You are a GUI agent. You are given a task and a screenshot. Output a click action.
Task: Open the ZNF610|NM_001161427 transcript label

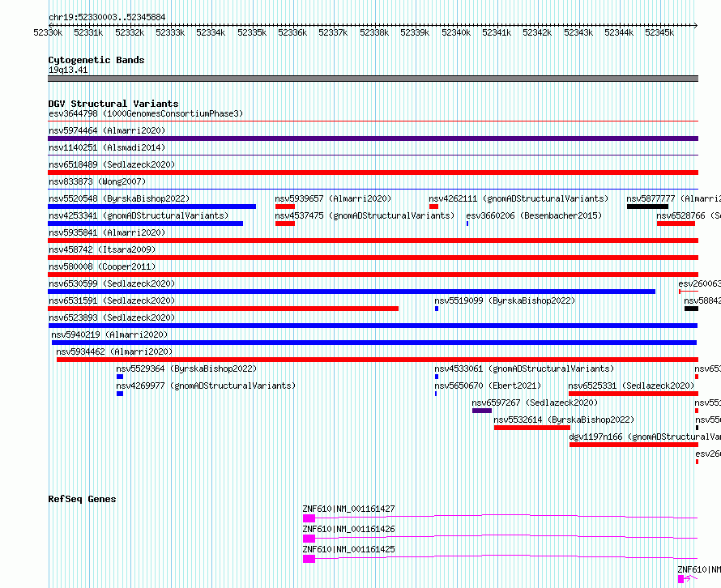point(348,509)
